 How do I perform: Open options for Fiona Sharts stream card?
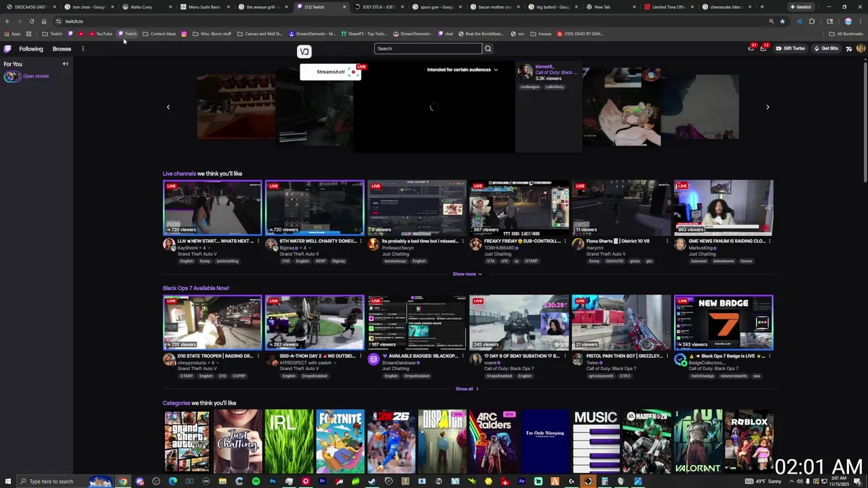667,241
